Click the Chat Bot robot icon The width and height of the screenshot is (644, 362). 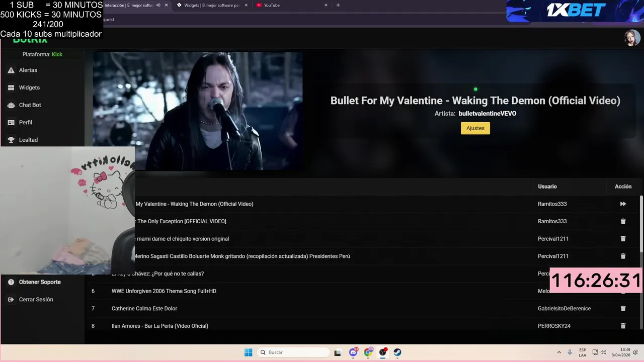click(11, 105)
